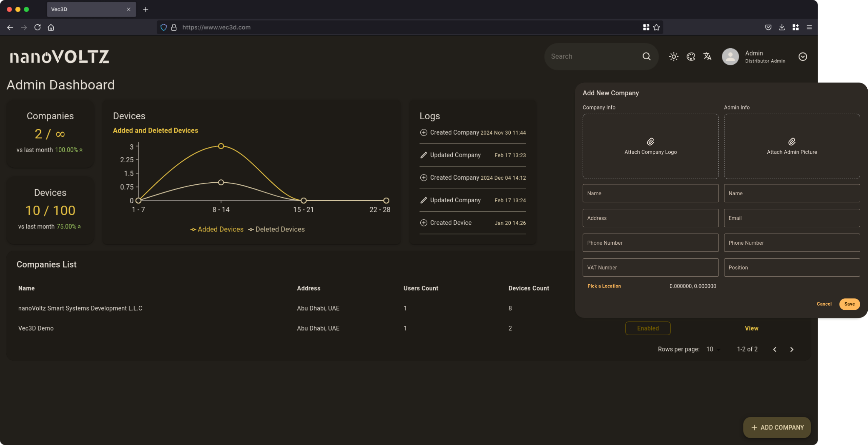Select Updated Company Feb 17 13:23 log
Screen dimensions: 868x445
pos(473,155)
